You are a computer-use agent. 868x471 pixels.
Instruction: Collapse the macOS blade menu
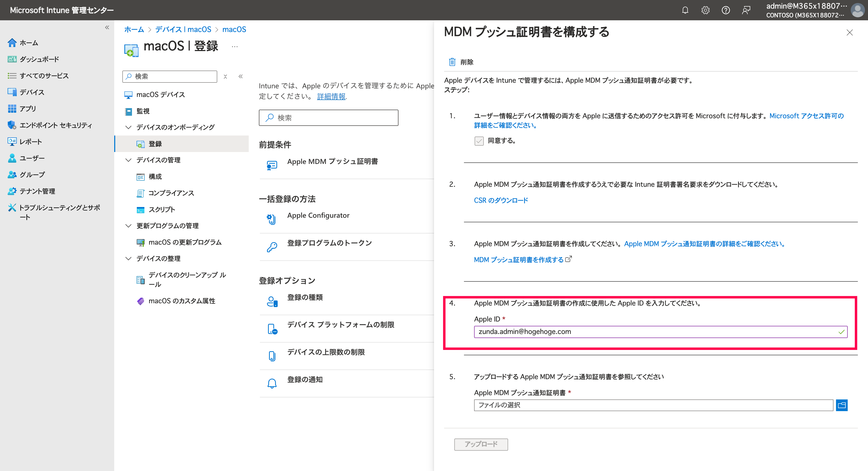pos(241,76)
